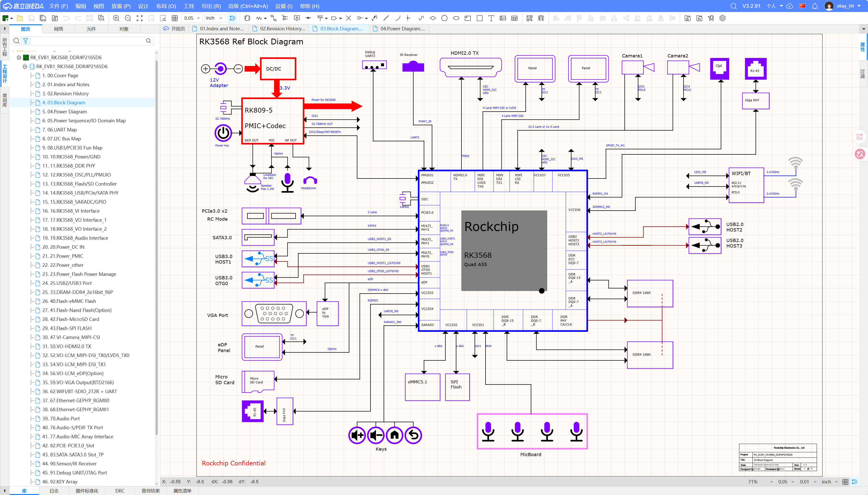Open the netlist export N icon
The width and height of the screenshot is (868, 495).
699,18
